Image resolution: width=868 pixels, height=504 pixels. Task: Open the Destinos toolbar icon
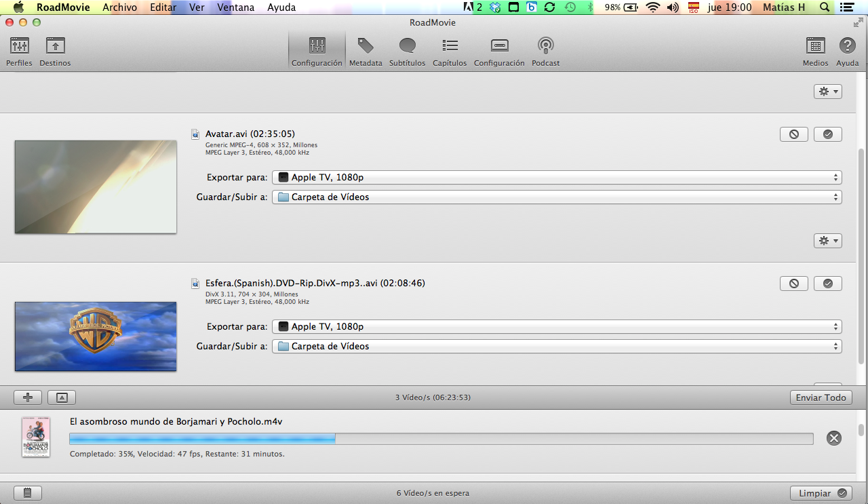click(x=55, y=47)
